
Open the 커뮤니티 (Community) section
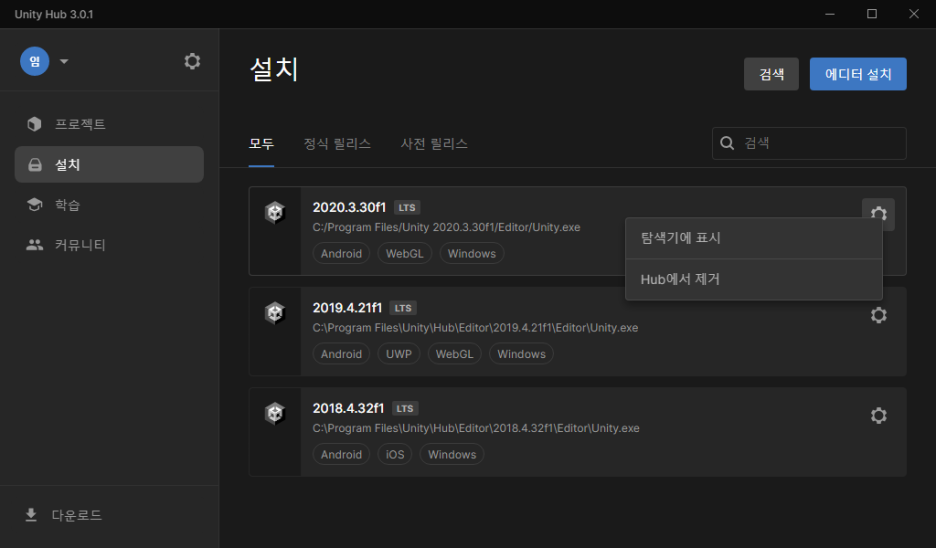click(109, 245)
